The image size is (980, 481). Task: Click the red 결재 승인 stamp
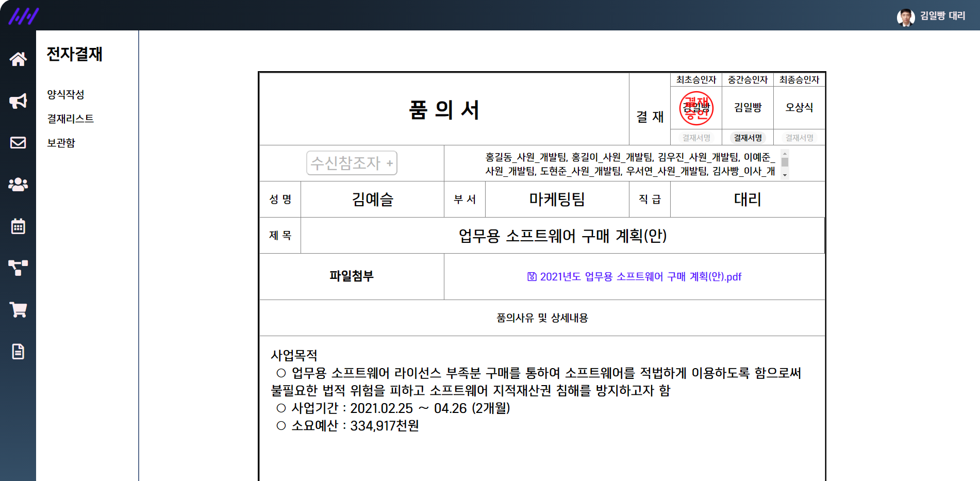696,108
